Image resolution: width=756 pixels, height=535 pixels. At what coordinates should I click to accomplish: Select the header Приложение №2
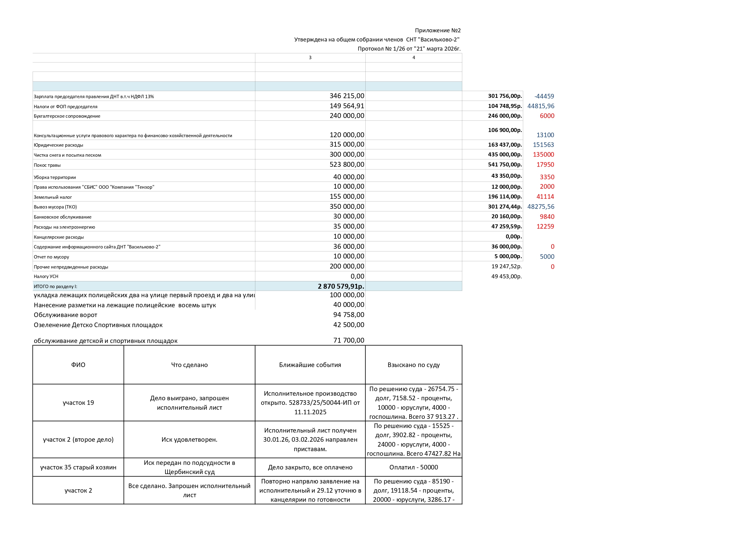coord(438,30)
